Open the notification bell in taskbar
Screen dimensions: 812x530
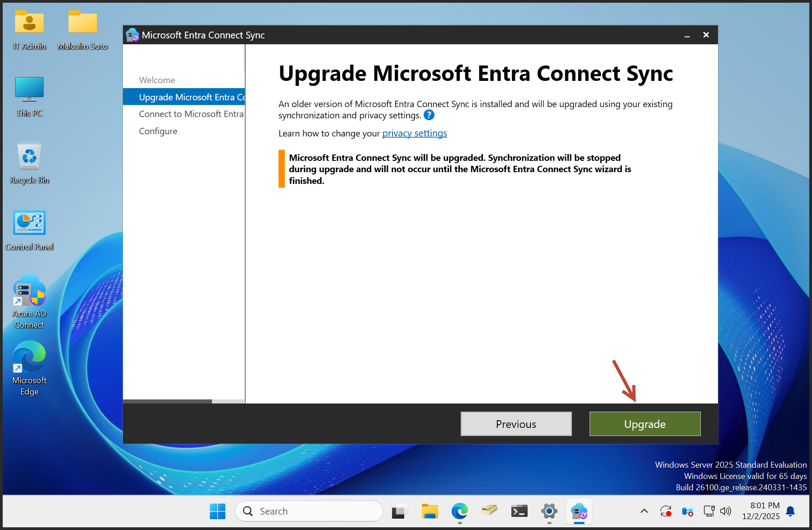pyautogui.click(x=790, y=511)
